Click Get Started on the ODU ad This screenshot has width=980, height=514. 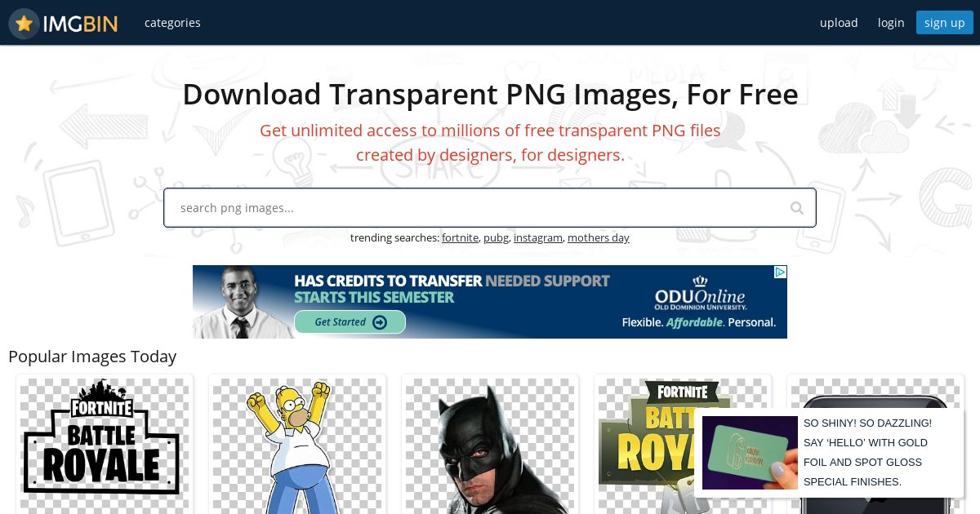(x=350, y=322)
